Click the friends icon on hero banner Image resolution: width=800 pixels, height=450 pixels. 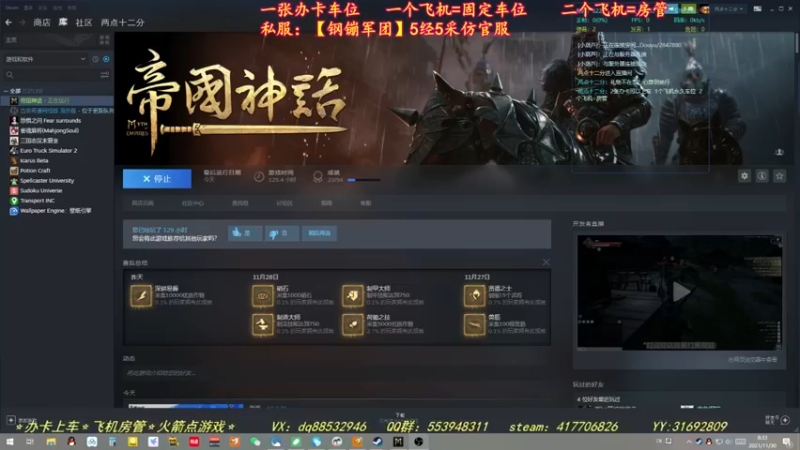click(x=779, y=152)
